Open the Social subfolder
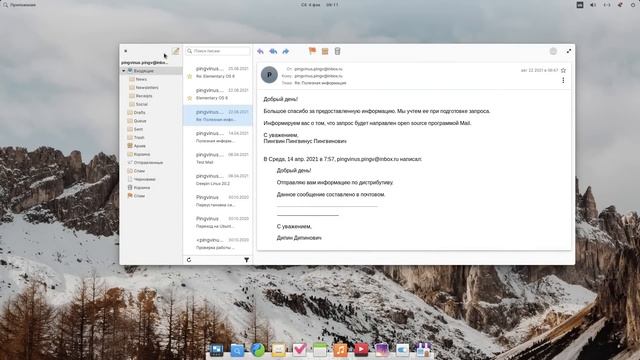 coord(142,104)
